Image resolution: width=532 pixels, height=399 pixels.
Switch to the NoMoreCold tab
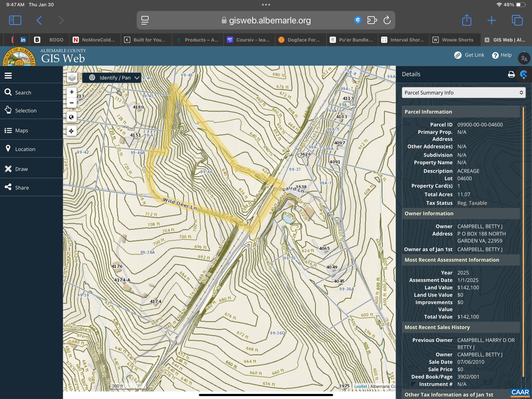pyautogui.click(x=95, y=40)
